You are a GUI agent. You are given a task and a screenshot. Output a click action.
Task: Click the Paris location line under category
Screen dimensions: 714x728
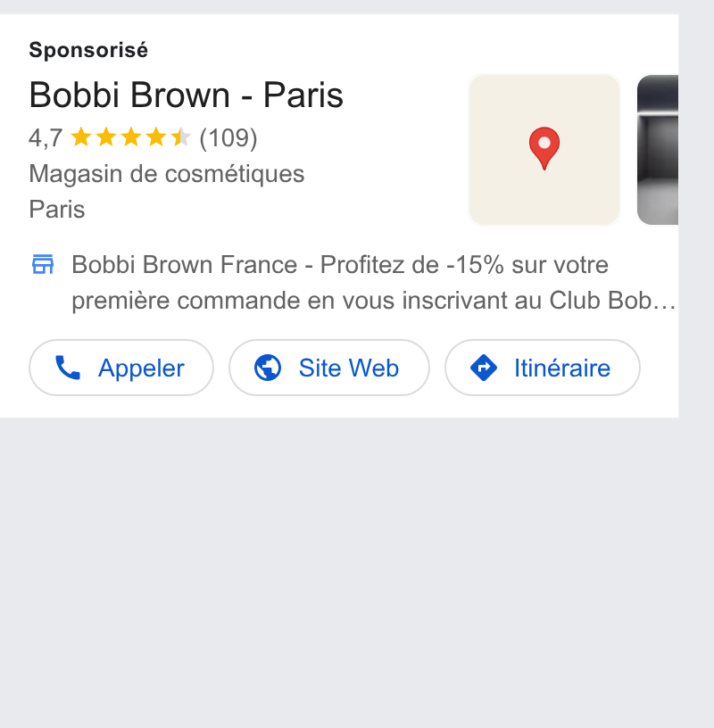click(x=57, y=210)
